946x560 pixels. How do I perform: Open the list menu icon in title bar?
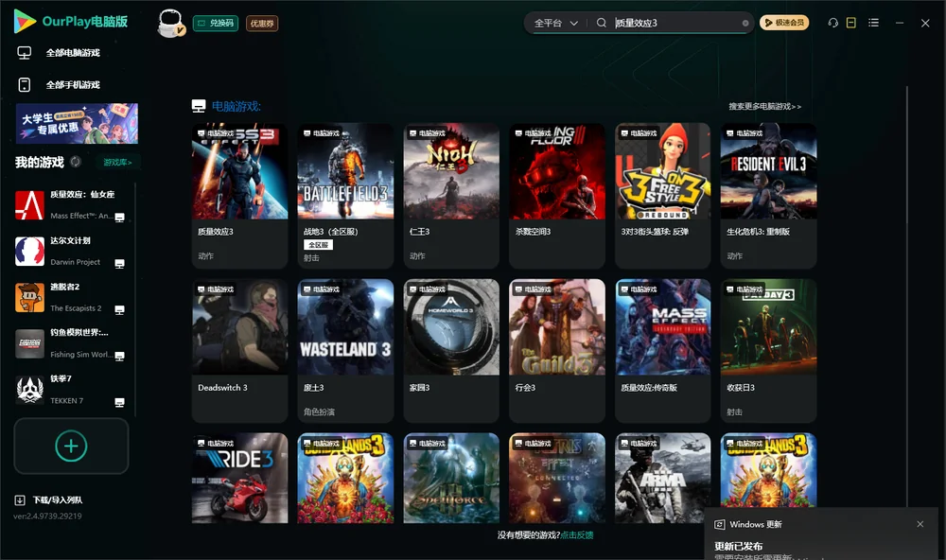(873, 23)
